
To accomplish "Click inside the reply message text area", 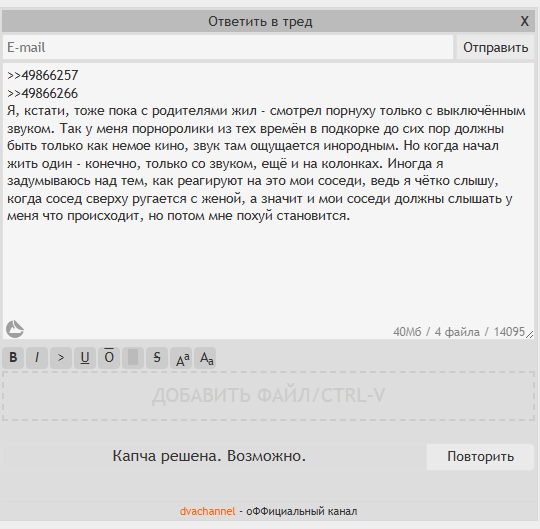I will (268, 201).
